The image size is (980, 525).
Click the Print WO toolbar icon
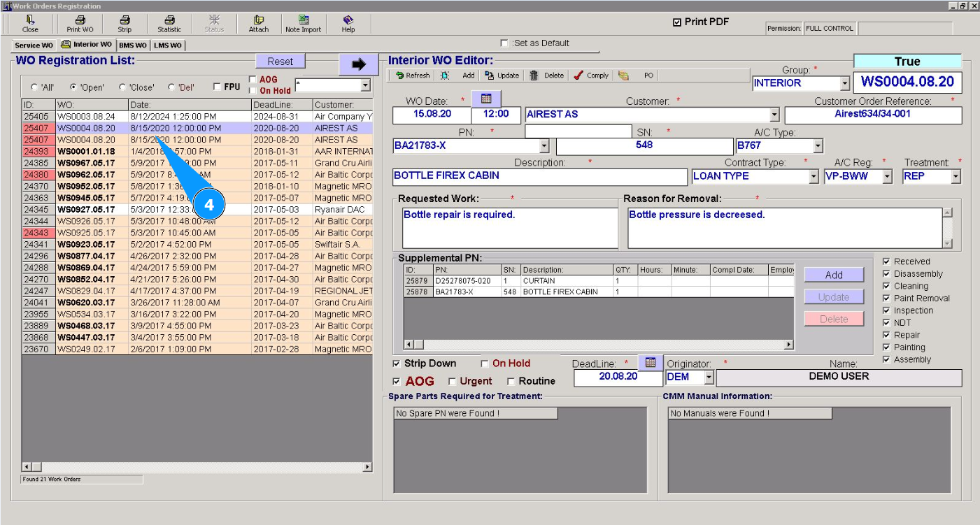pyautogui.click(x=80, y=24)
